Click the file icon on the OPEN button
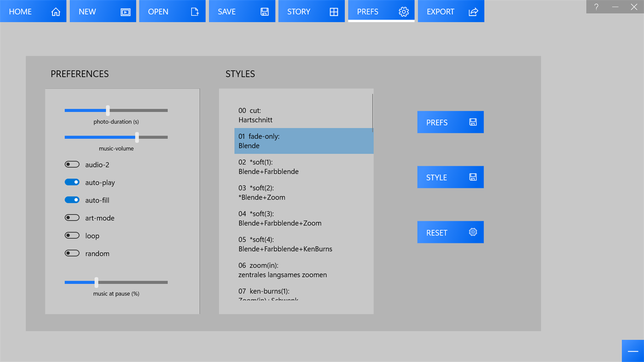This screenshot has width=644, height=362. pyautogui.click(x=195, y=11)
